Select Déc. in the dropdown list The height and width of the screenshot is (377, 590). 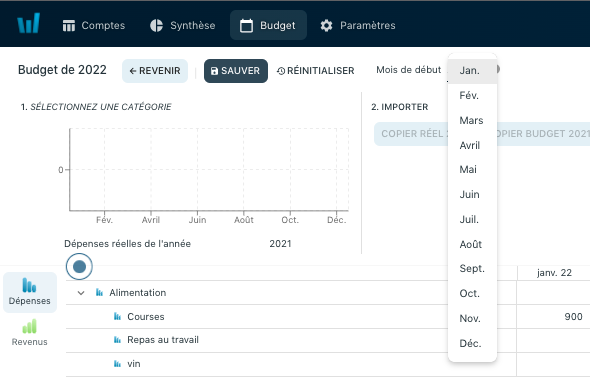(x=472, y=343)
